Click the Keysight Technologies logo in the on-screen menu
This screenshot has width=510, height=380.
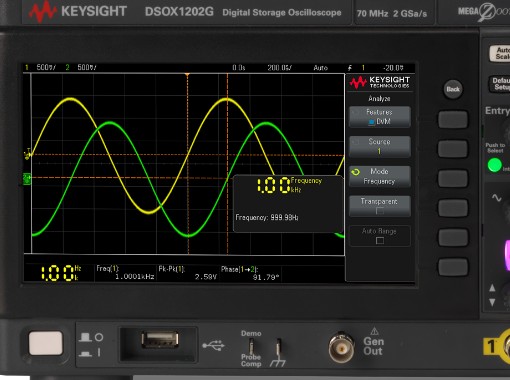pos(380,82)
